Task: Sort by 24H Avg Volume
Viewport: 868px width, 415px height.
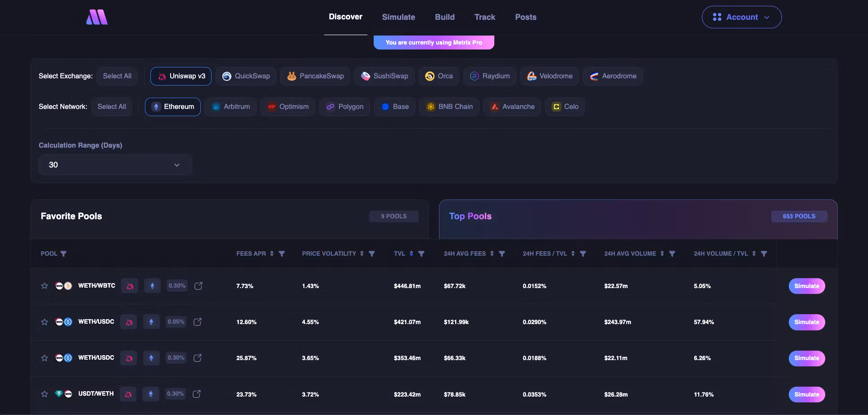Action: tap(662, 254)
